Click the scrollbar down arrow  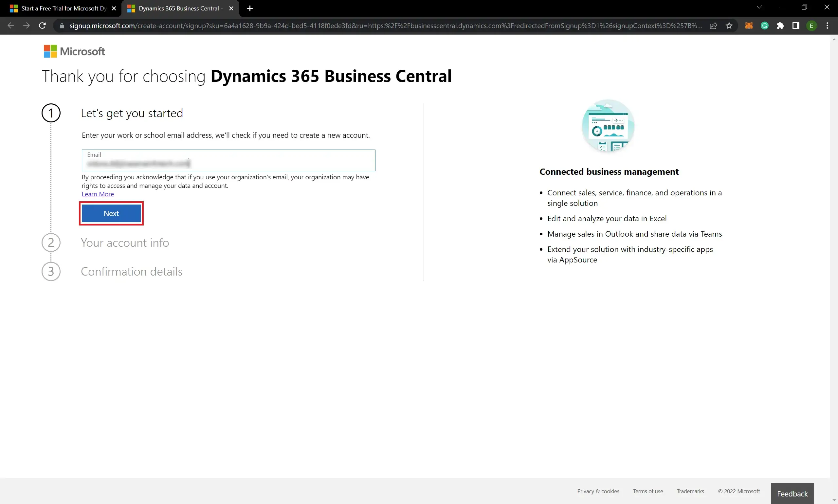point(834,500)
